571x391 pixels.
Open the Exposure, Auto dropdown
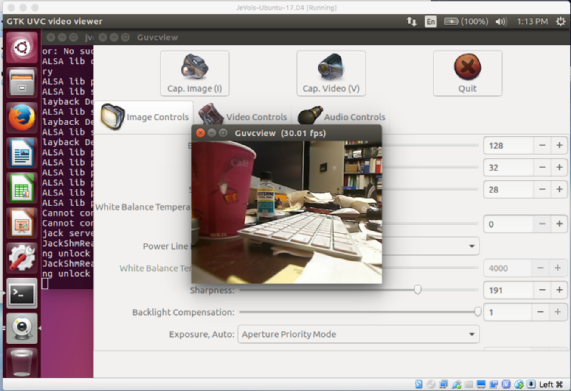click(x=358, y=334)
